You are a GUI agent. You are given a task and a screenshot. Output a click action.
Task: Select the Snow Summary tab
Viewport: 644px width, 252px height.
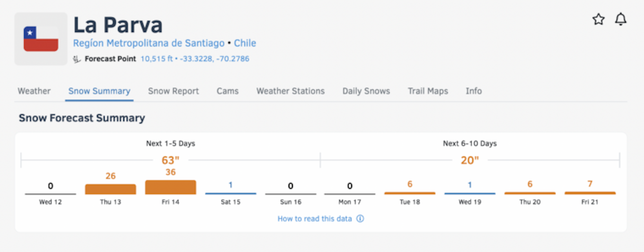(x=99, y=91)
